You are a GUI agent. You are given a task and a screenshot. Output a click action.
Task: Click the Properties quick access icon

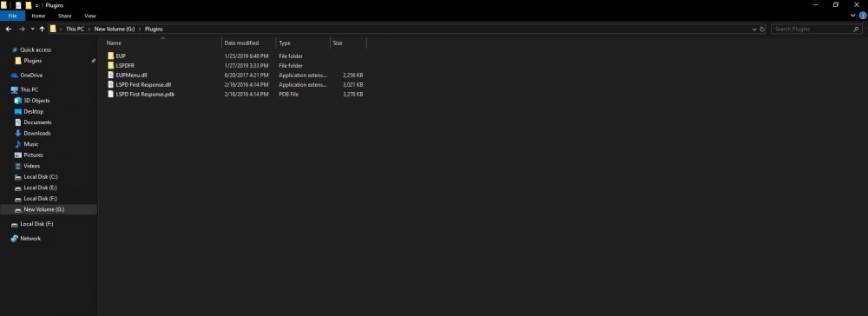(18, 5)
